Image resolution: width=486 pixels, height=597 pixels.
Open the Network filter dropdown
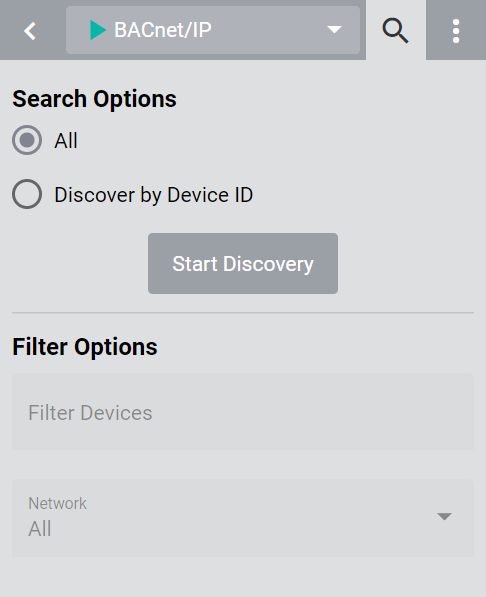(243, 518)
